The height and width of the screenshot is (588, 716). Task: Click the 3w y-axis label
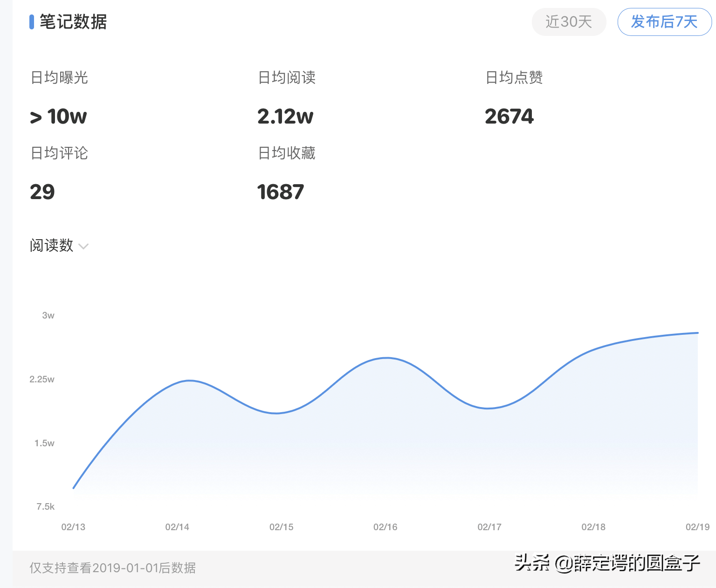pyautogui.click(x=48, y=316)
